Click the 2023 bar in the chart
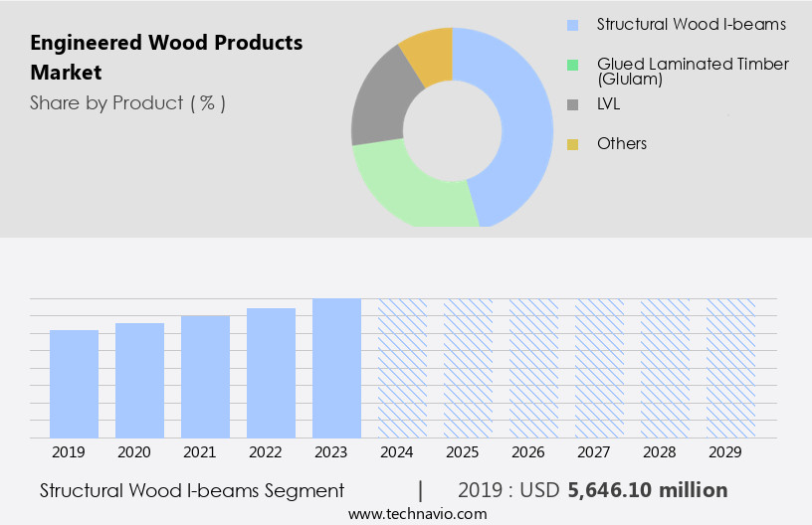 [x=336, y=368]
